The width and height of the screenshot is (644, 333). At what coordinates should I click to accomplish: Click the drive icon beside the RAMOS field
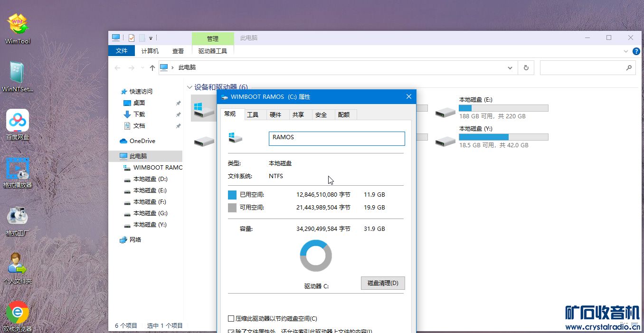pyautogui.click(x=236, y=137)
